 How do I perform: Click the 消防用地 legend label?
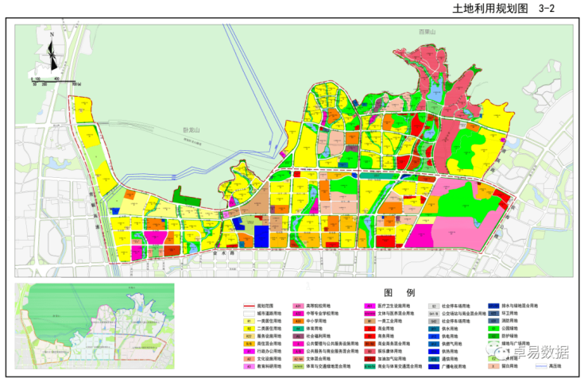pos(509,321)
